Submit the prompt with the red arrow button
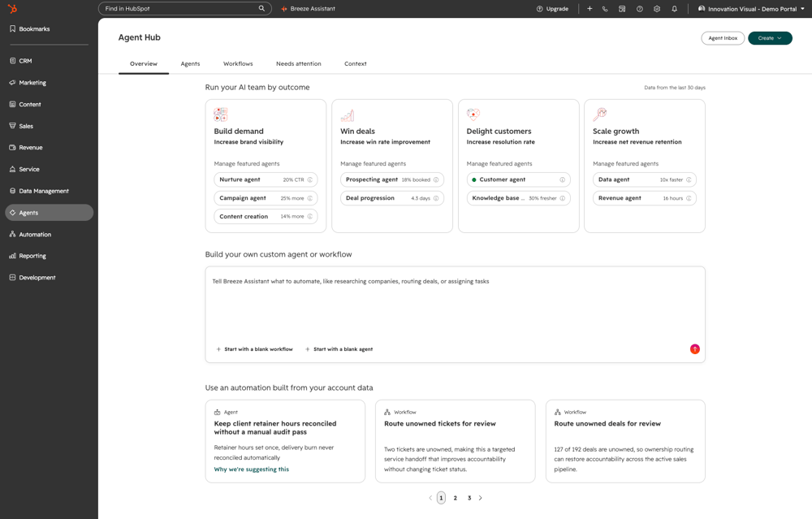 tap(695, 349)
